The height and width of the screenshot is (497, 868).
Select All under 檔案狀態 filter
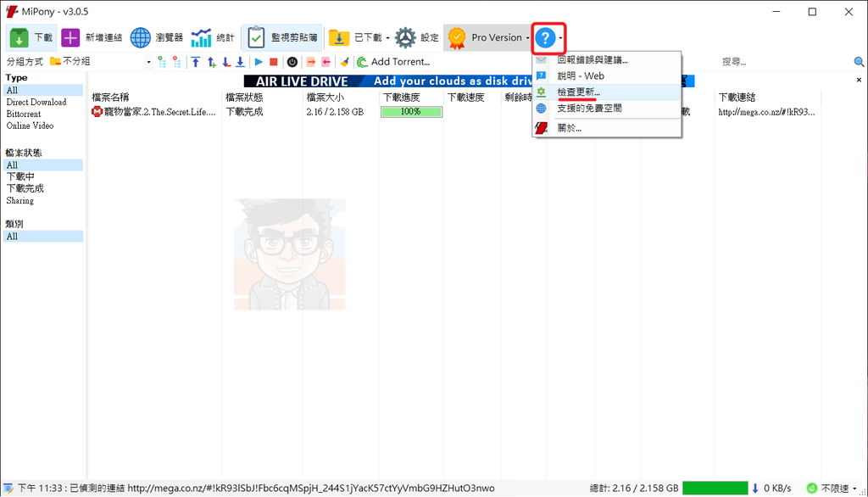click(x=43, y=165)
